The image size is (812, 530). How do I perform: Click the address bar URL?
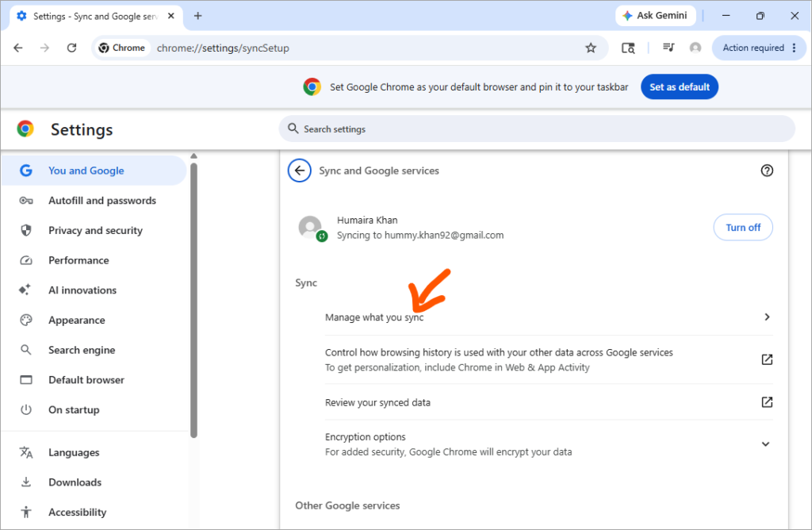223,48
